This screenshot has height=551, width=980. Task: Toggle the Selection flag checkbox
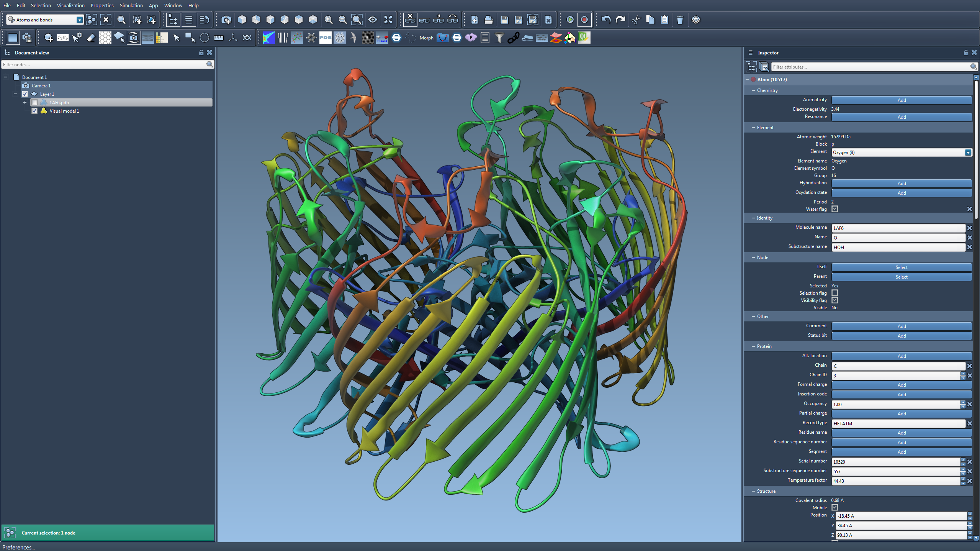(834, 293)
